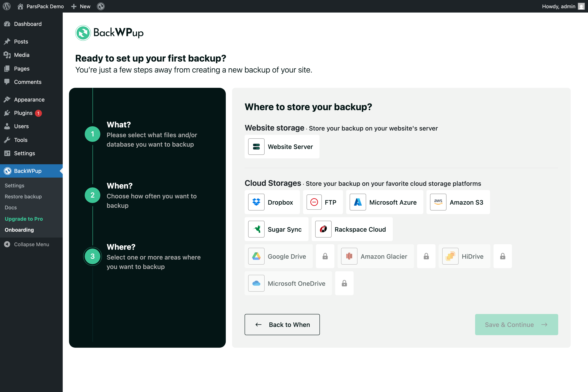Select the Website Server storage icon
This screenshot has height=392, width=588.
[x=256, y=147]
